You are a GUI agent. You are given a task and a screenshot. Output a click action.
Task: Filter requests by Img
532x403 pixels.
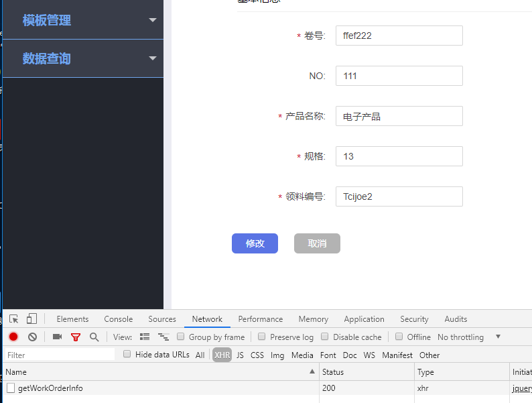coord(277,355)
